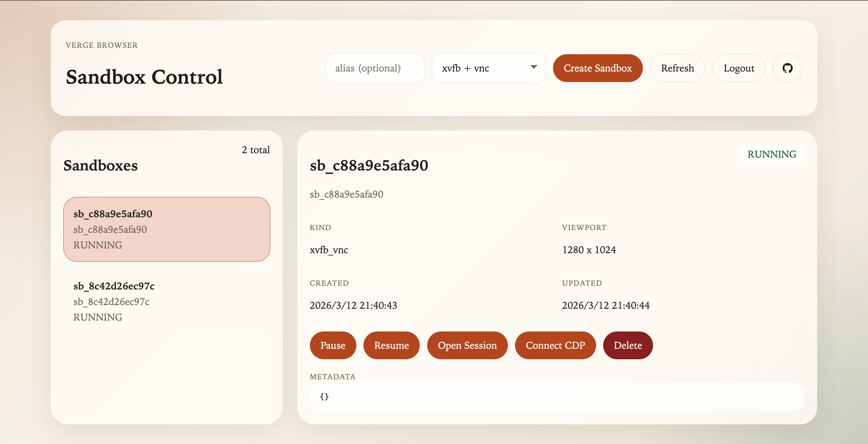This screenshot has width=868, height=444.
Task: Click the Create Sandbox button
Action: (597, 68)
